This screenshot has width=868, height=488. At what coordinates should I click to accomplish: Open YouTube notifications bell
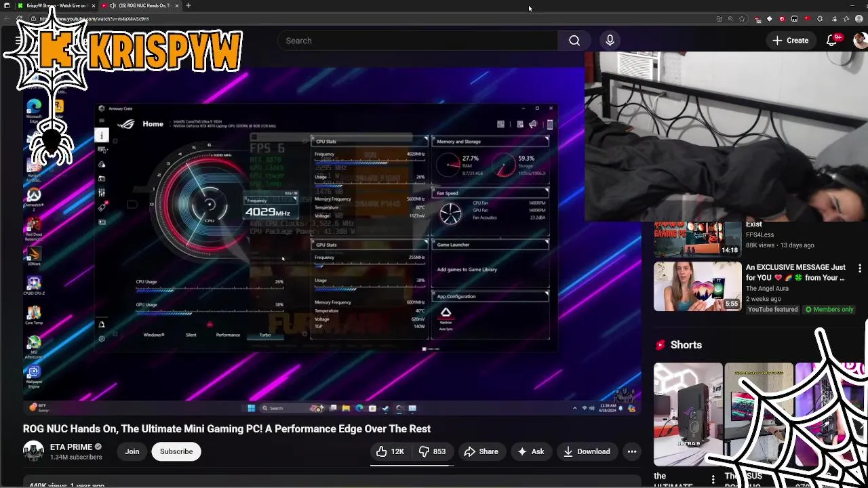[x=832, y=41]
